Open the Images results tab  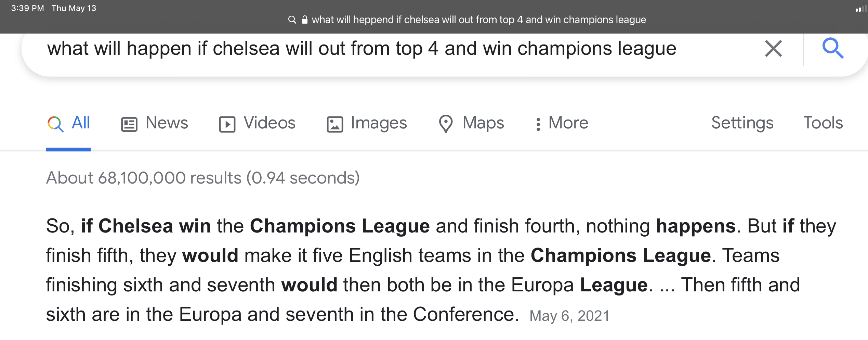point(379,123)
